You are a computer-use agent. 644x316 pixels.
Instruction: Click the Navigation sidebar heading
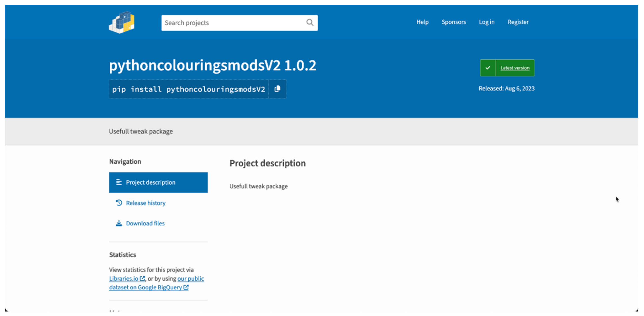[x=125, y=162]
